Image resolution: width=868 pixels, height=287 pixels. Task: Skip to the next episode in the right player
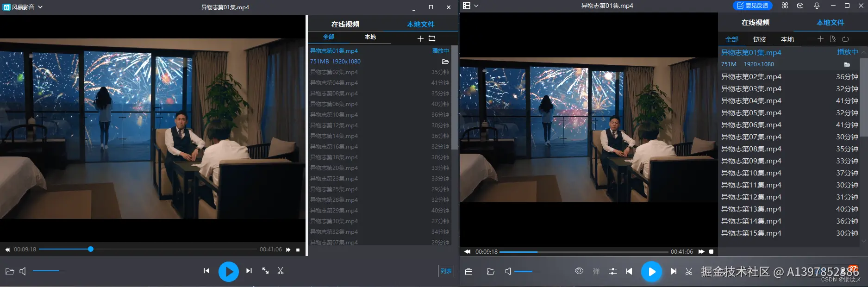point(674,272)
